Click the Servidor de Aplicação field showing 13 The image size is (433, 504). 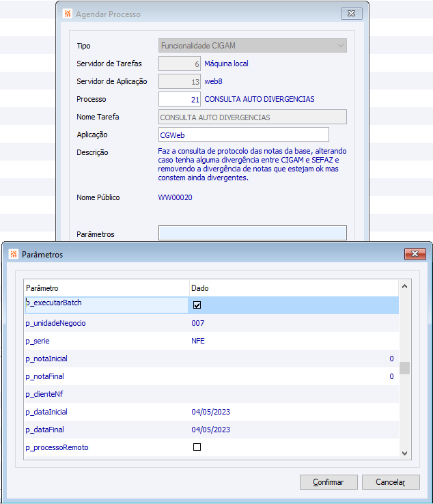click(180, 81)
